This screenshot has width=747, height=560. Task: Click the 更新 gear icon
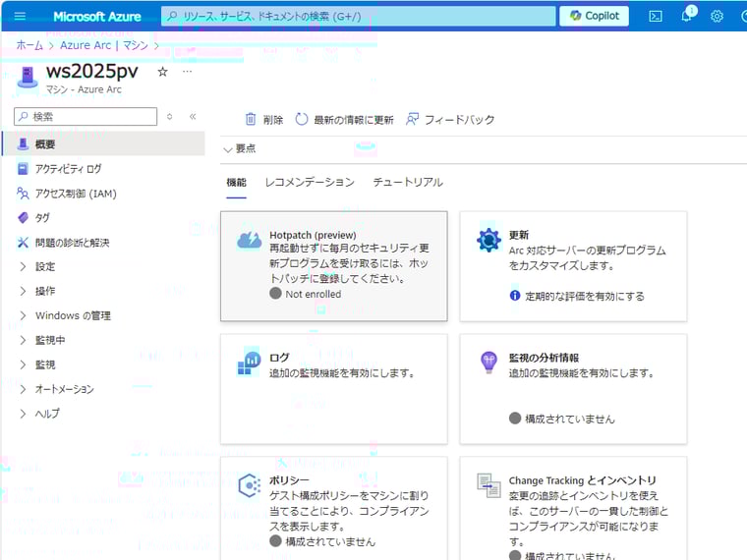[488, 241]
